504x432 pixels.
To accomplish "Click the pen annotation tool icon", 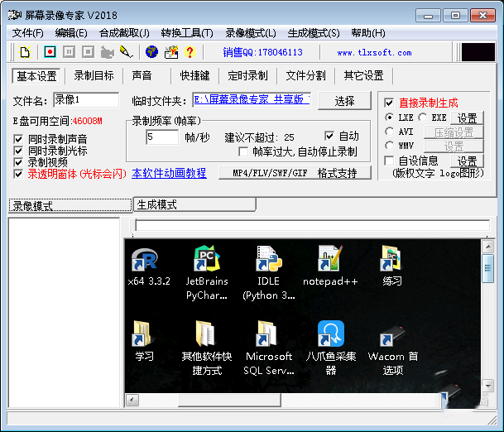I will (126, 52).
